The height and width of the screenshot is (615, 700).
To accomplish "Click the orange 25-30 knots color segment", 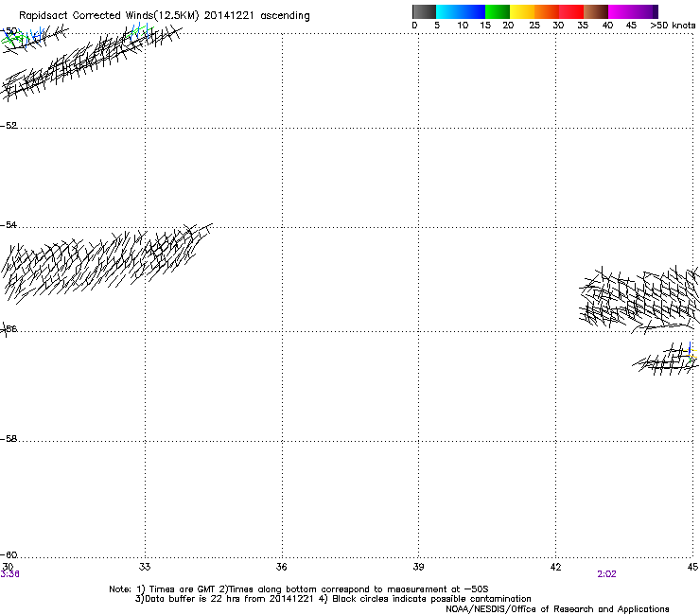I will coord(547,11).
